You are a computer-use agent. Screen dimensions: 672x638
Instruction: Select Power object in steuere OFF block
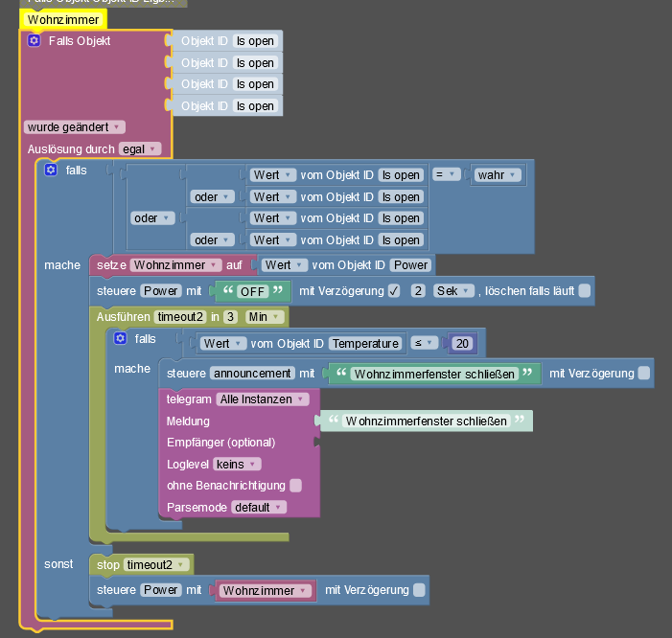(161, 291)
